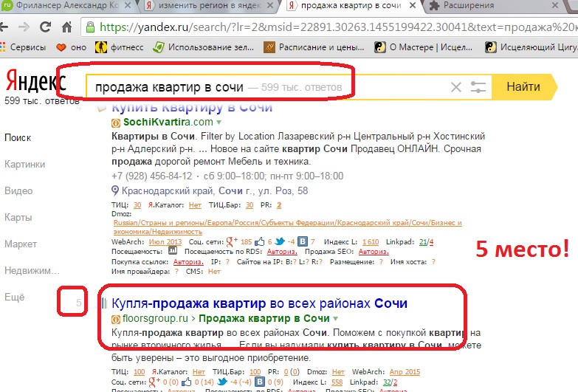
Task: Select Картинки in the search sidebar
Action: click(x=24, y=164)
